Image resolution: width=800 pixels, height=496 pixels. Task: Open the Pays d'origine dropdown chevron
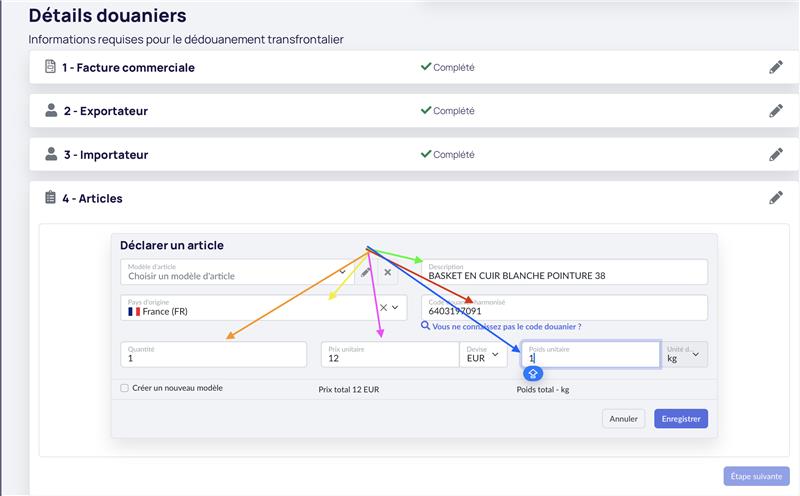click(x=395, y=307)
